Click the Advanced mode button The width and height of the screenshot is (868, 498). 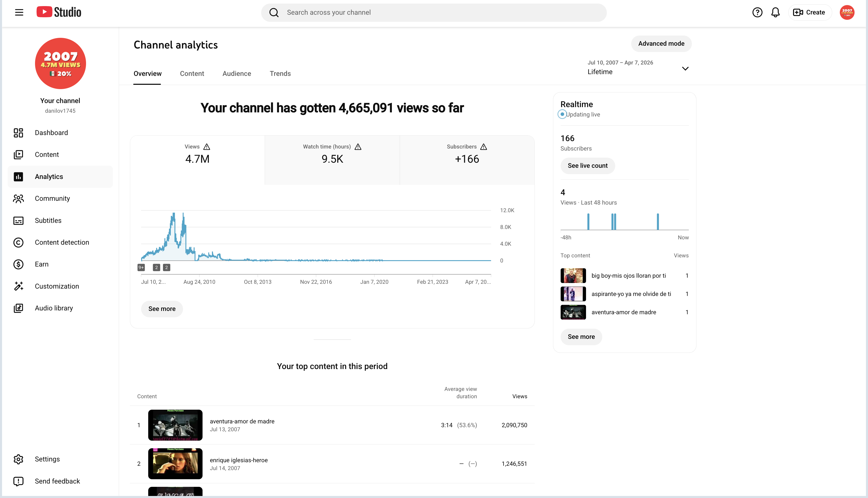661,44
